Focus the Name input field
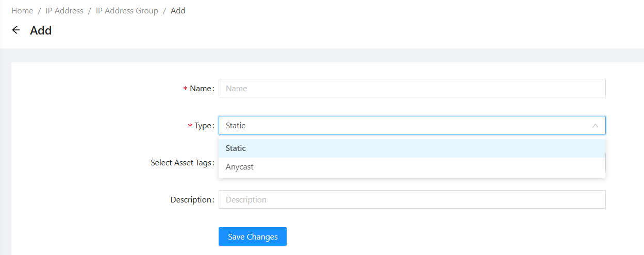Viewport: 644px width, 255px height. tap(411, 89)
